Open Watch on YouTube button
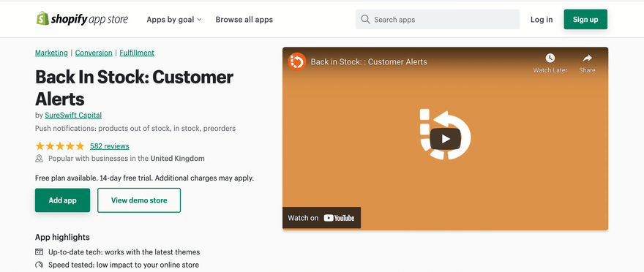644x272 pixels. pyautogui.click(x=321, y=218)
